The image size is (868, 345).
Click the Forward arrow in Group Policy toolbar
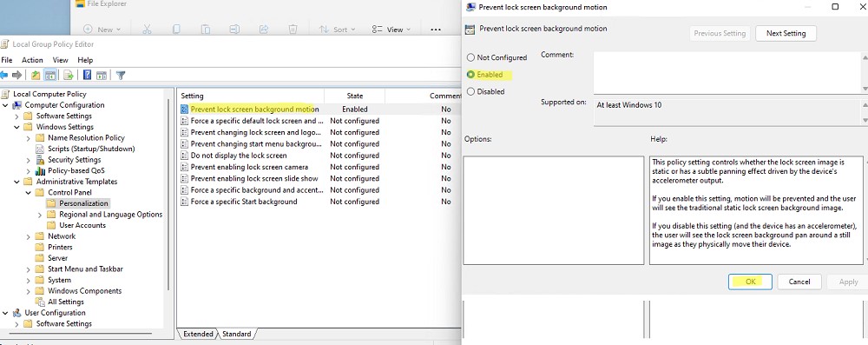pos(16,75)
